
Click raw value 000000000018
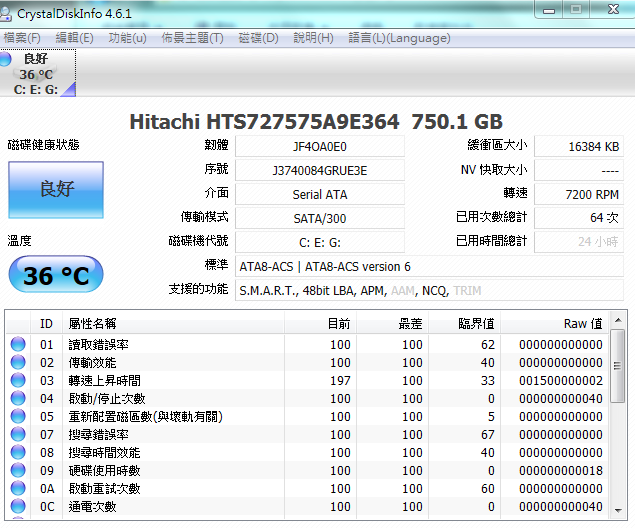coord(560,471)
